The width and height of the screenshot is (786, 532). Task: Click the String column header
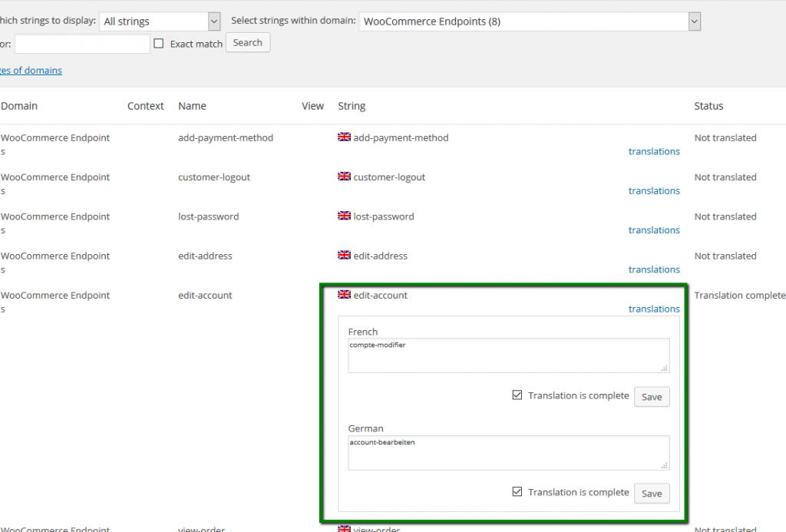point(352,106)
